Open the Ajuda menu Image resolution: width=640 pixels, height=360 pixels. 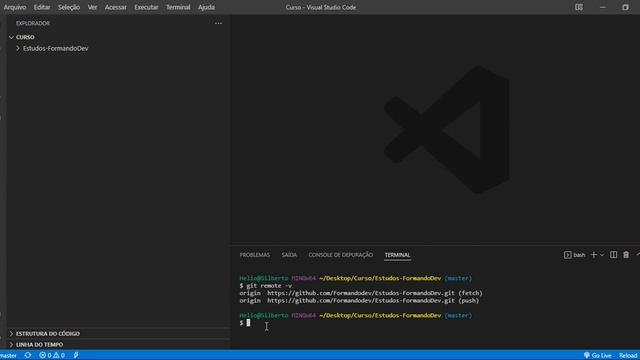(x=206, y=7)
